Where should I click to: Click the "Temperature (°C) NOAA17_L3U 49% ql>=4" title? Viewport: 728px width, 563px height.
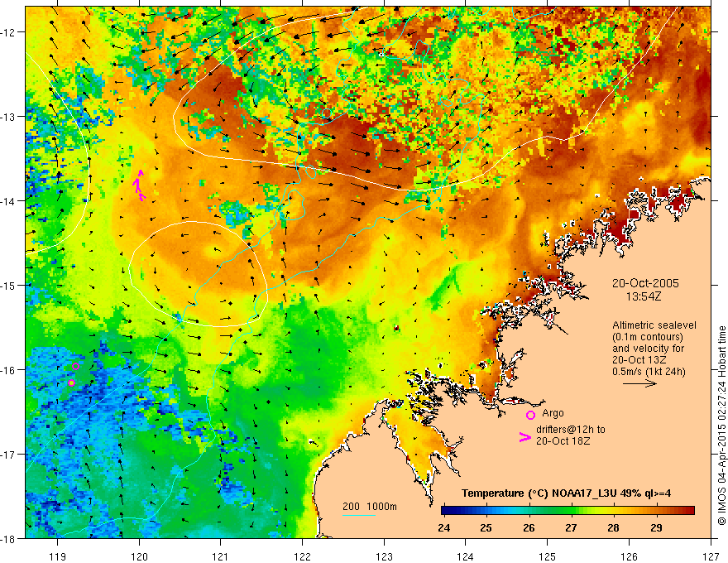[x=566, y=493]
